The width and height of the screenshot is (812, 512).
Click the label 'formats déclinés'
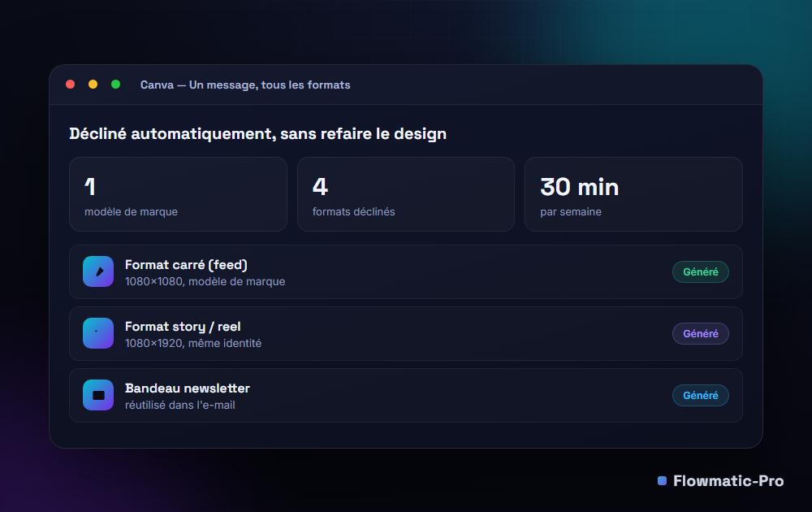pos(354,211)
